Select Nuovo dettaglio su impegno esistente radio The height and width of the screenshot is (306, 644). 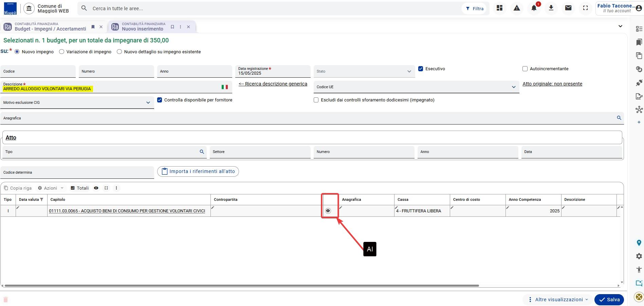click(x=119, y=52)
